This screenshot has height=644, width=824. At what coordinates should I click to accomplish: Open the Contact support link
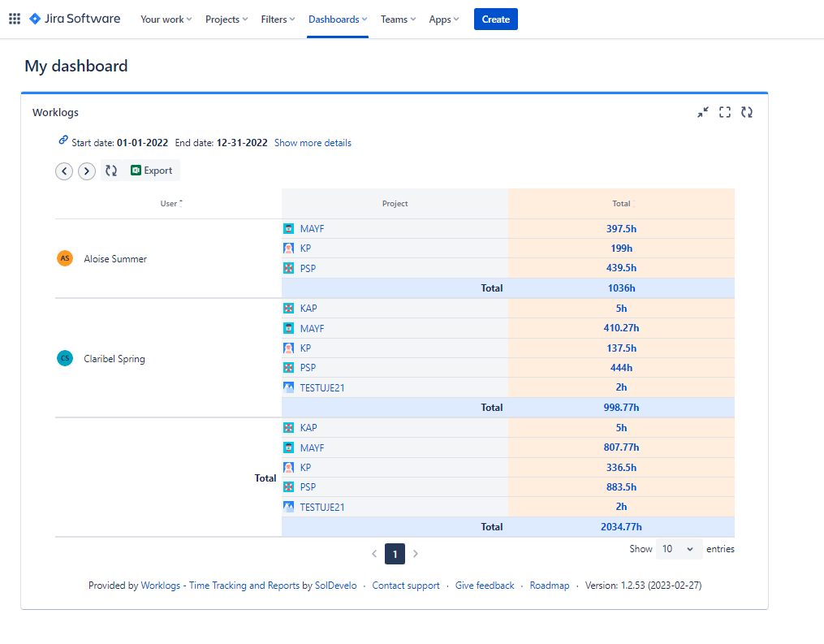tap(406, 586)
